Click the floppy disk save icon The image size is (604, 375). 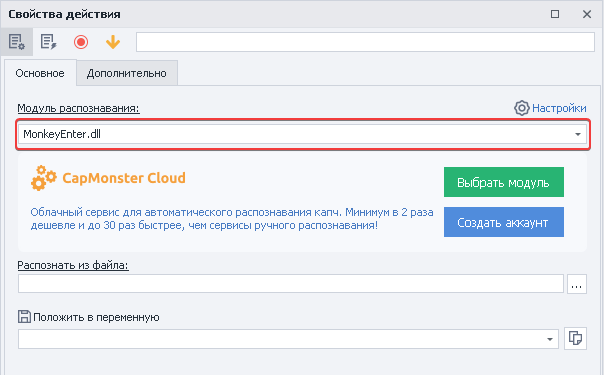coord(24,316)
